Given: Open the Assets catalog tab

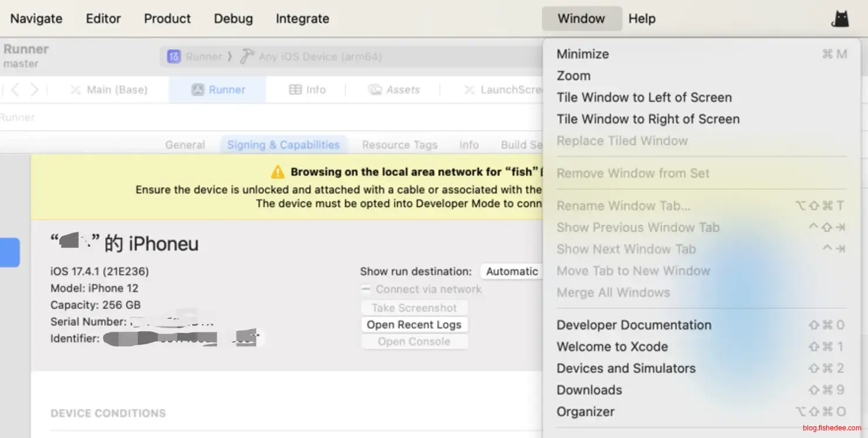Looking at the screenshot, I should [394, 90].
